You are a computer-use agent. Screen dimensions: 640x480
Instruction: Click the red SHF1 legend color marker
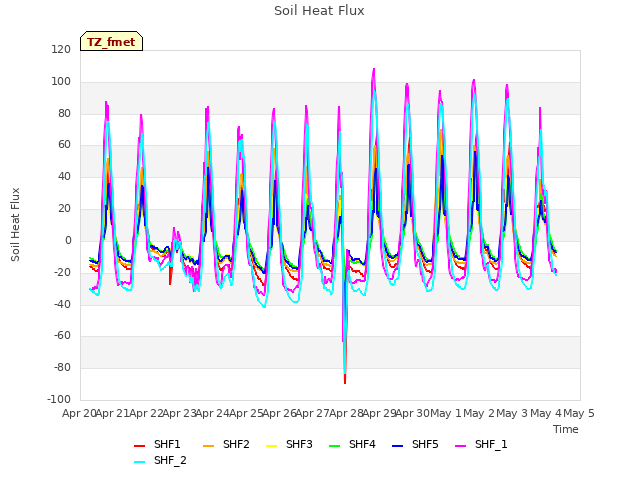pyautogui.click(x=140, y=446)
